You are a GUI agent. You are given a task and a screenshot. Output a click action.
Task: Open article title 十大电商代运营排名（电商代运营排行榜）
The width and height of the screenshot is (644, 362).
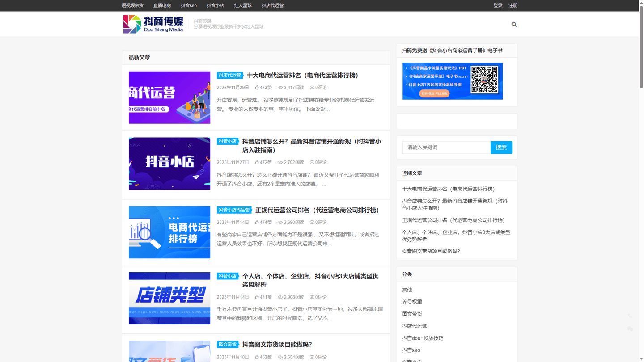(x=303, y=76)
